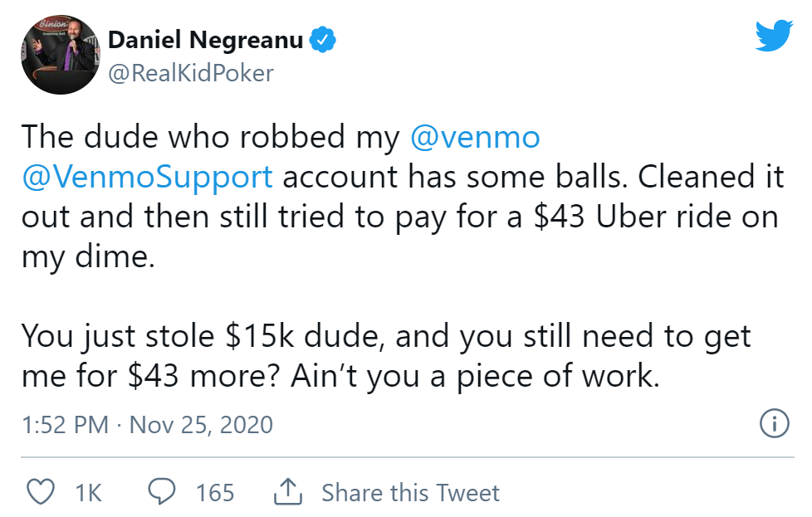The height and width of the screenshot is (517, 812).
Task: Open the 1:52 PM Nov 25, 2020 timestamp
Action: tap(147, 425)
